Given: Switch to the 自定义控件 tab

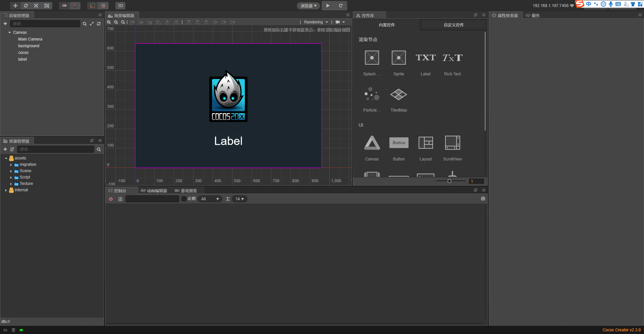Looking at the screenshot, I should [x=453, y=25].
